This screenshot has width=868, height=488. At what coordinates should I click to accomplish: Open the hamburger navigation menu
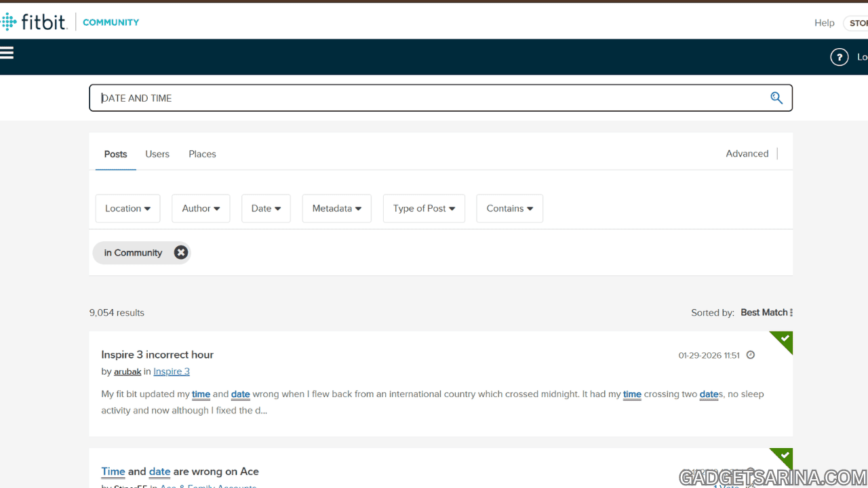pos(7,53)
